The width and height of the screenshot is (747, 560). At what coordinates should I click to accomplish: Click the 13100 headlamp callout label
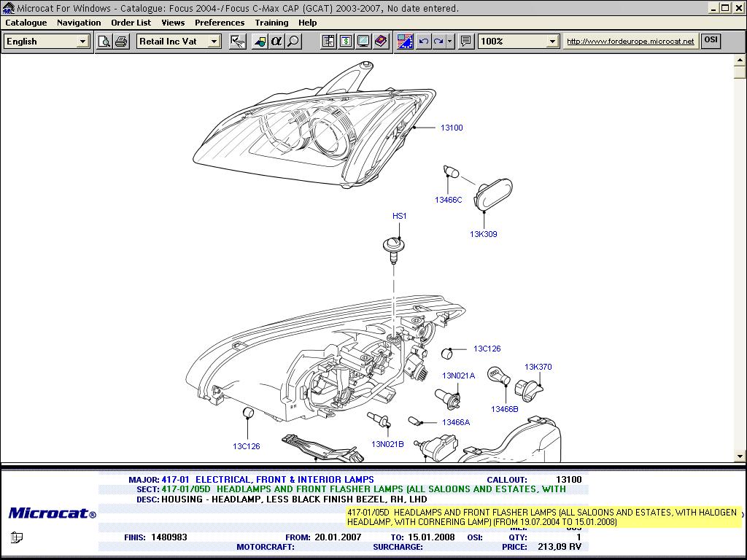451,128
